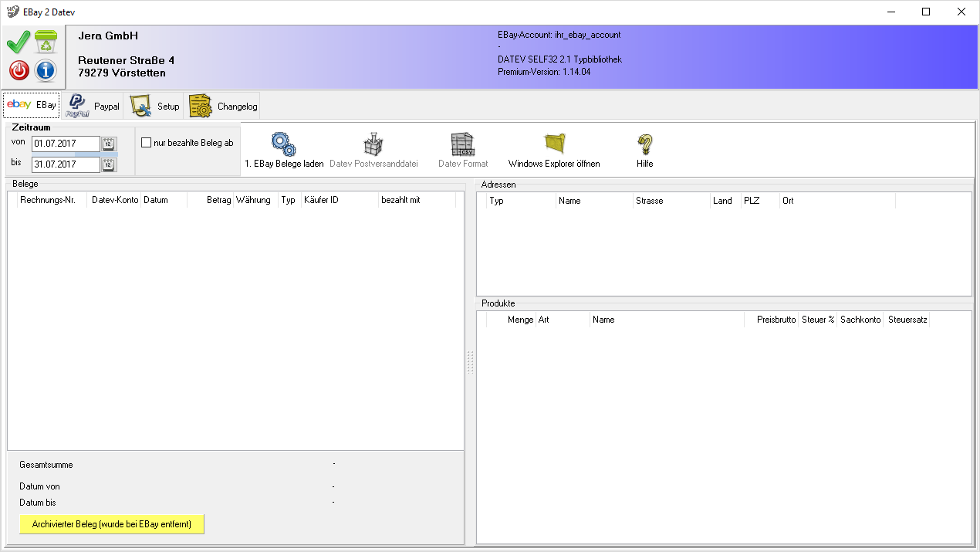Open calendar picker for 'bis' date
This screenshot has height=552, width=980.
109,164
